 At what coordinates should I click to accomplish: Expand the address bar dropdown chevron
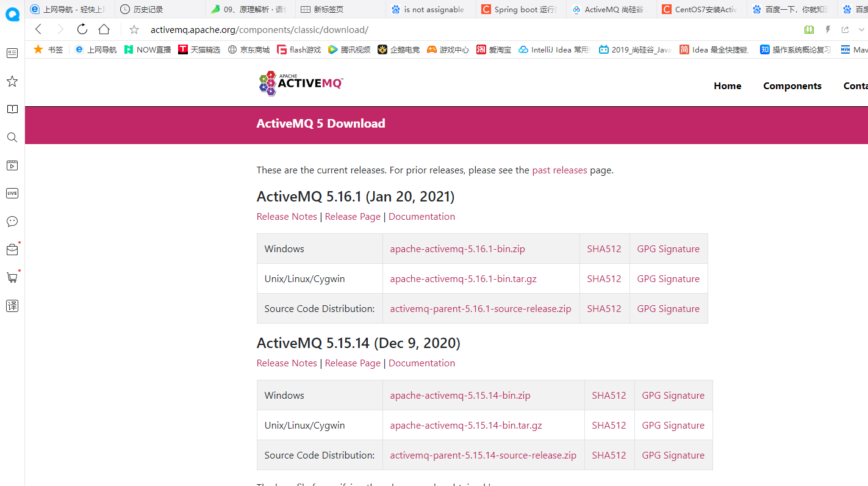click(861, 29)
